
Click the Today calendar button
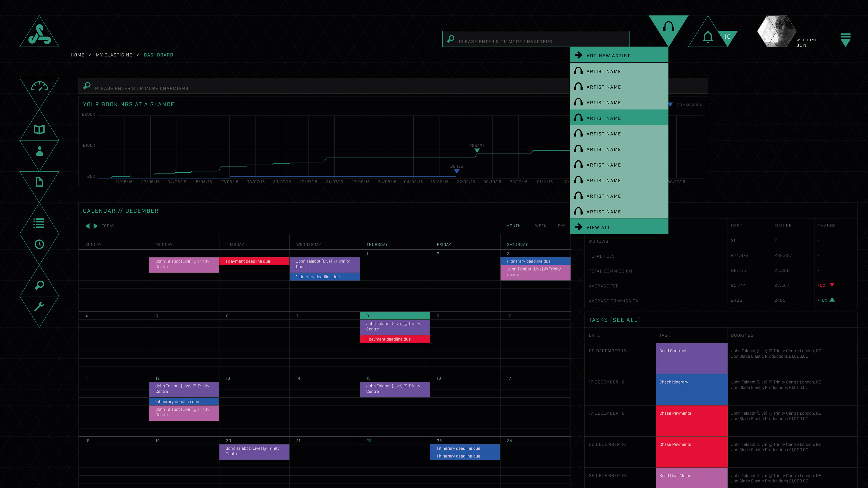(108, 226)
